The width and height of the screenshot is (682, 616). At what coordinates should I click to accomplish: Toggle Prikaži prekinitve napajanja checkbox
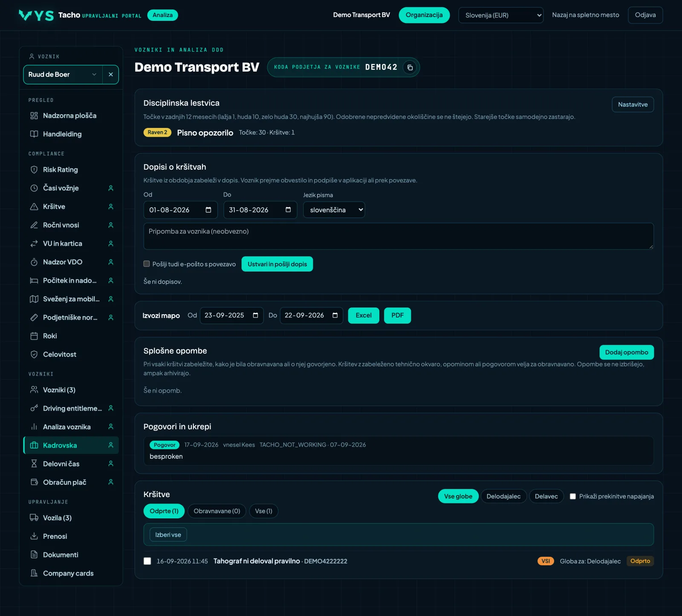point(573,496)
